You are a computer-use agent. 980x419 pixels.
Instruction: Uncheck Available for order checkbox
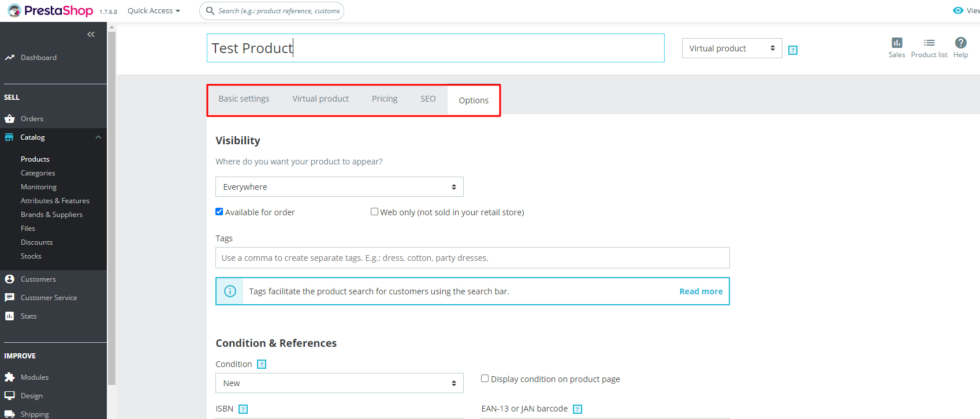click(219, 212)
